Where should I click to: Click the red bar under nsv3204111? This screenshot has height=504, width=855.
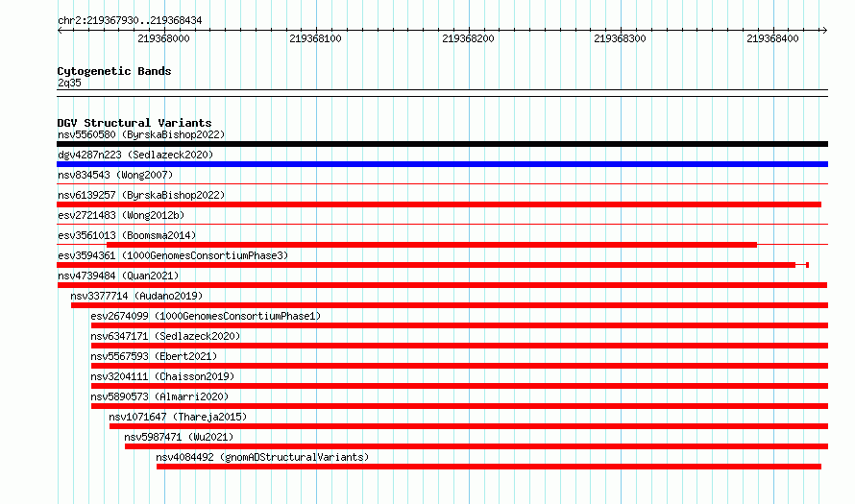[459, 386]
